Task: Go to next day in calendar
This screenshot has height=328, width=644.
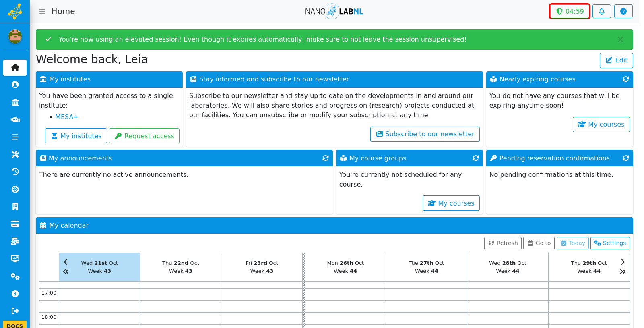Action: pos(623,262)
